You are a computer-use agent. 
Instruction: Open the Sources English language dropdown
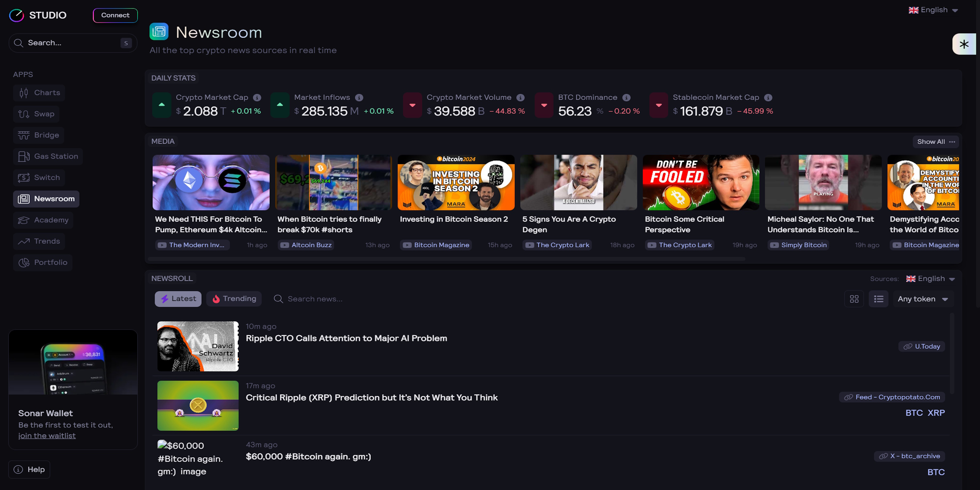[x=931, y=279]
